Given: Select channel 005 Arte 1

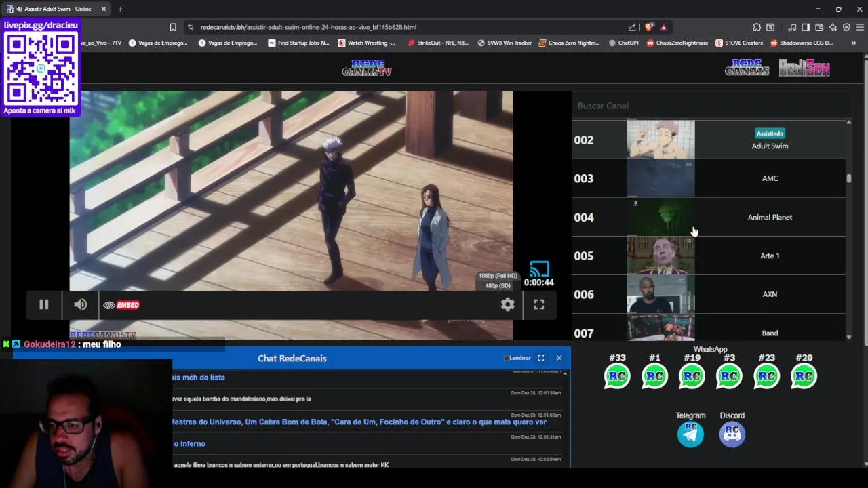Looking at the screenshot, I should tap(709, 256).
